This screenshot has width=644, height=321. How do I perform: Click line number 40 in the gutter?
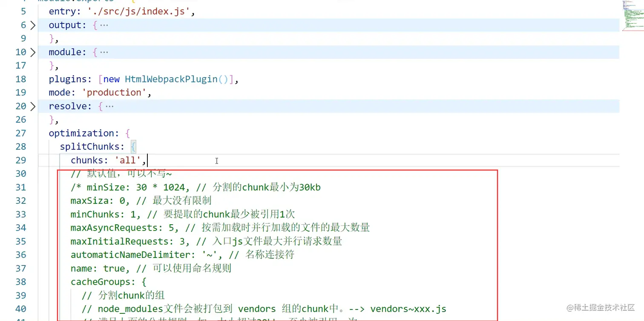(21, 309)
